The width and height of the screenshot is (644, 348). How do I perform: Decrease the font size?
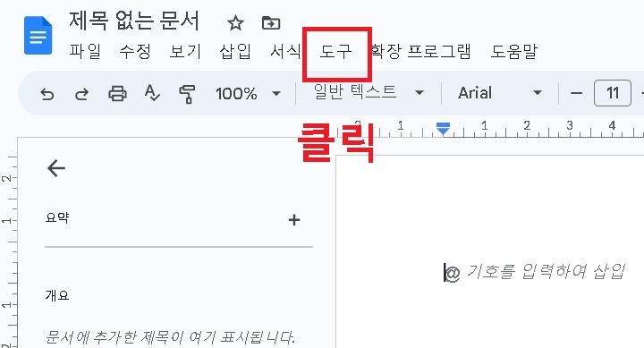576,94
